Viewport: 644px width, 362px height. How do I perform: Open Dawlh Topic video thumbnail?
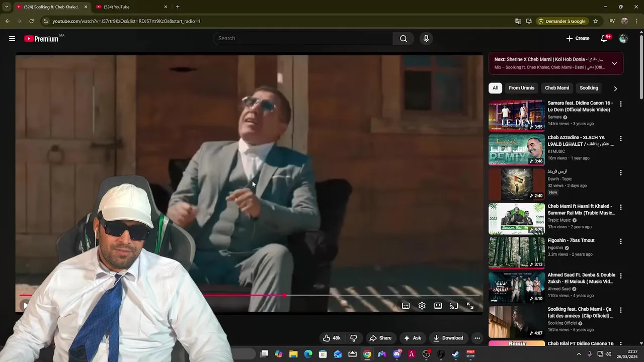click(517, 185)
